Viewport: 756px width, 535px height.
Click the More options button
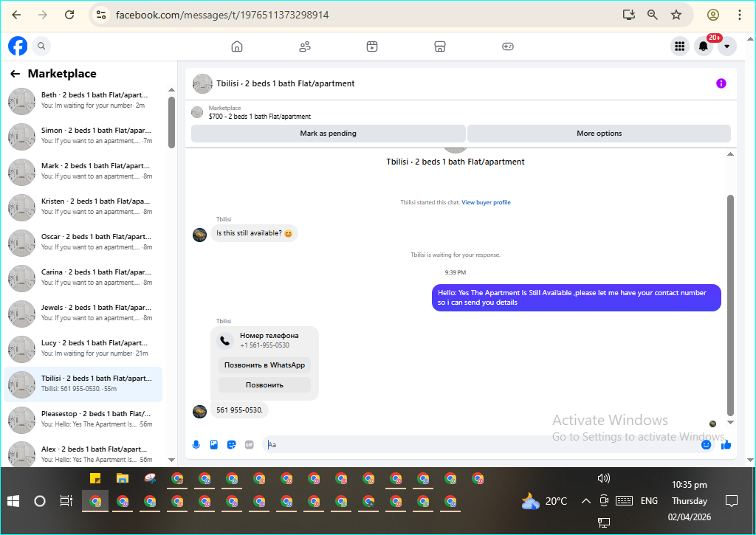coord(599,134)
